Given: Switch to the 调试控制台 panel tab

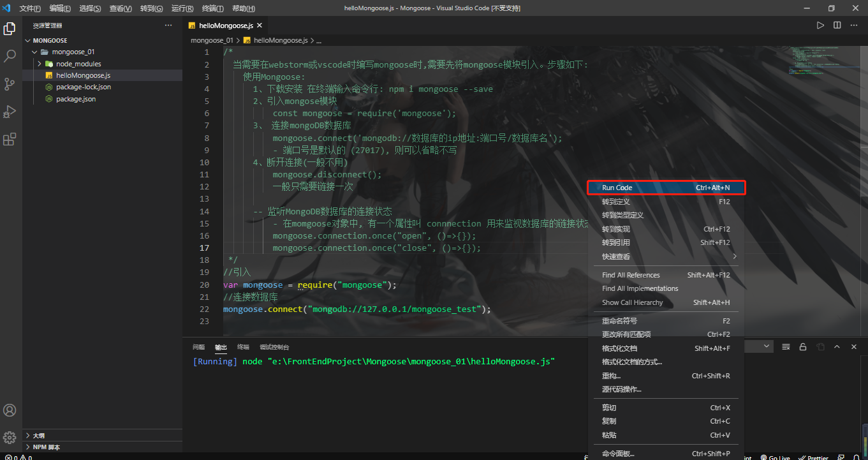Looking at the screenshot, I should tap(274, 347).
